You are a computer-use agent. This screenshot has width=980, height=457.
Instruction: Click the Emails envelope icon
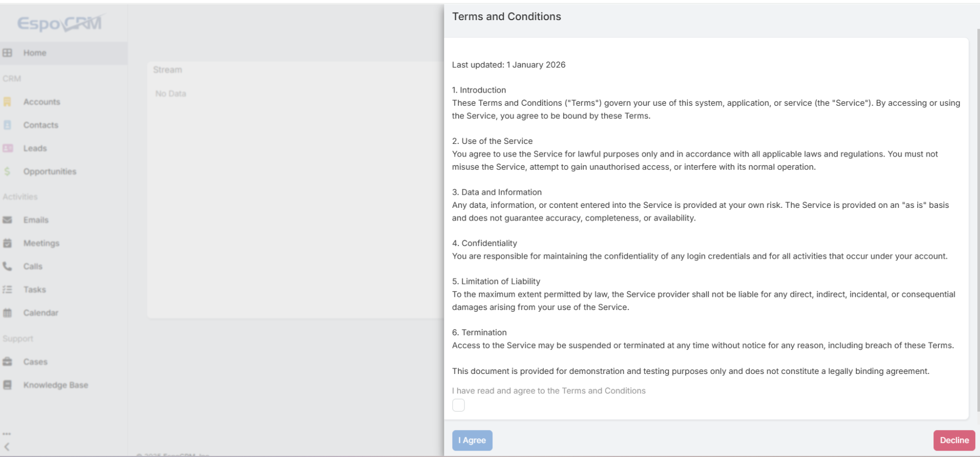(7, 220)
